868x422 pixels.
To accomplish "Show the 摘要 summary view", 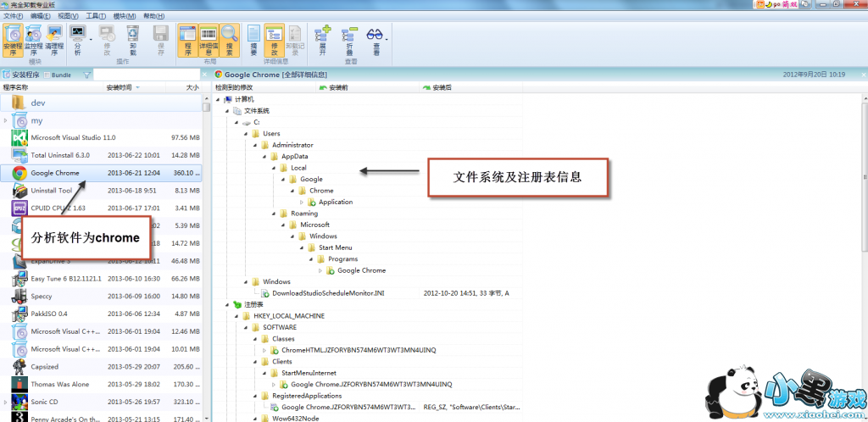I will [x=253, y=41].
